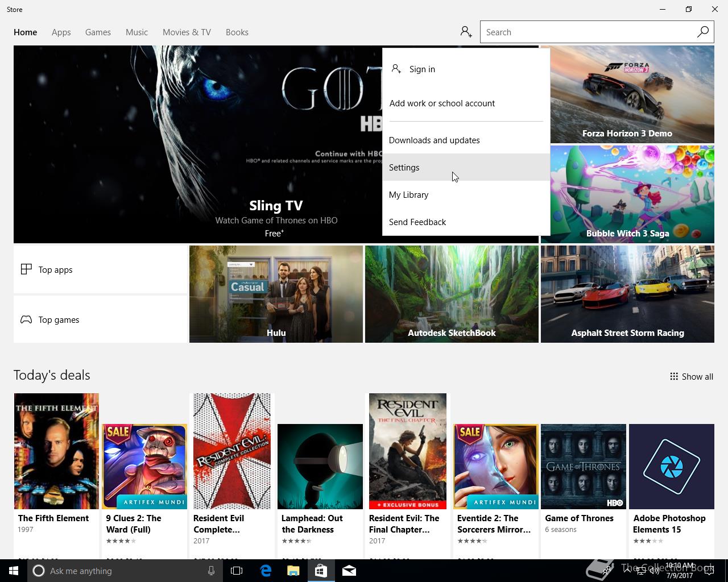
Task: Click the Cortana circle icon
Action: point(39,571)
